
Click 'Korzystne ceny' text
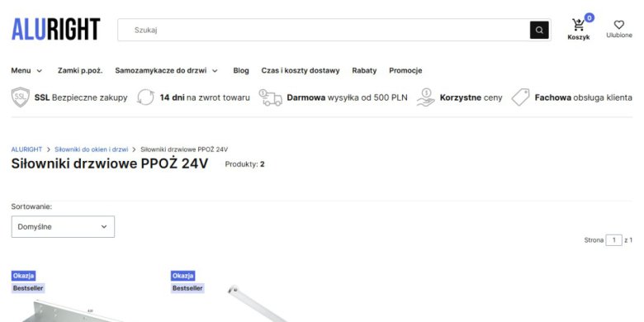tap(471, 97)
